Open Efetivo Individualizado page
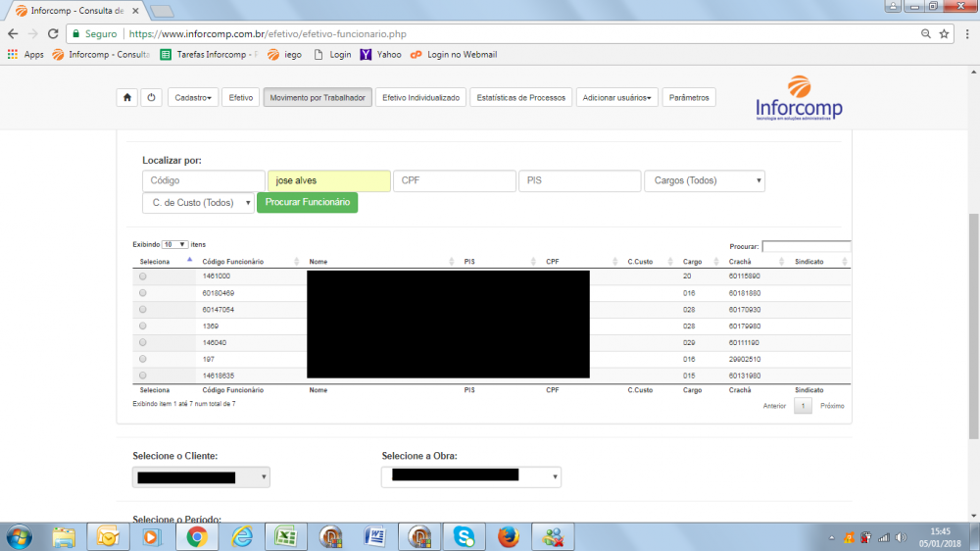 [420, 98]
